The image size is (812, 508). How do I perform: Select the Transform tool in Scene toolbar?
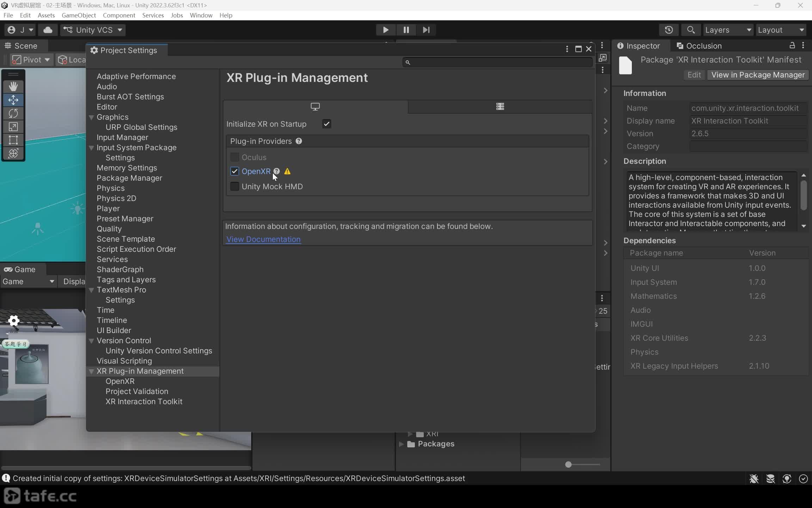tap(13, 153)
